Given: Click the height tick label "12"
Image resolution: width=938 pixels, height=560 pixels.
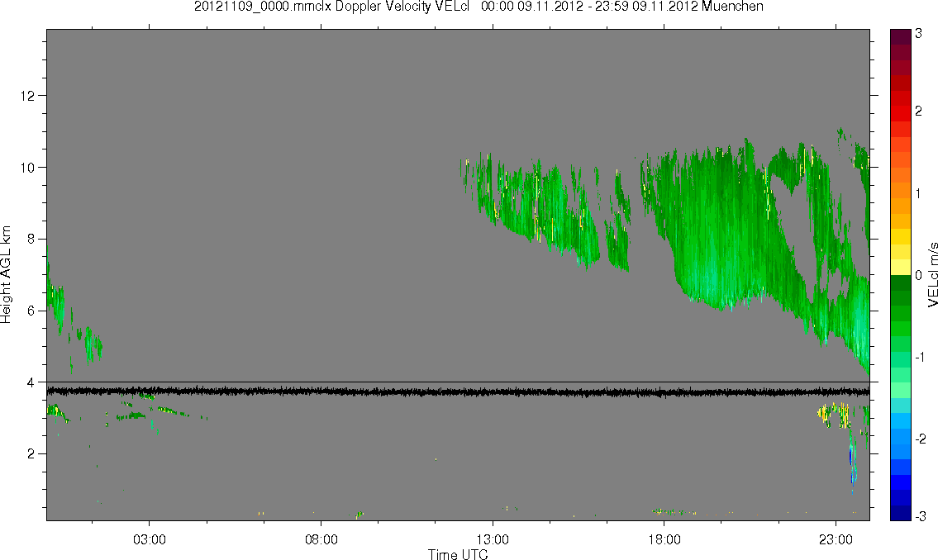Looking at the screenshot, I should (x=27, y=96).
